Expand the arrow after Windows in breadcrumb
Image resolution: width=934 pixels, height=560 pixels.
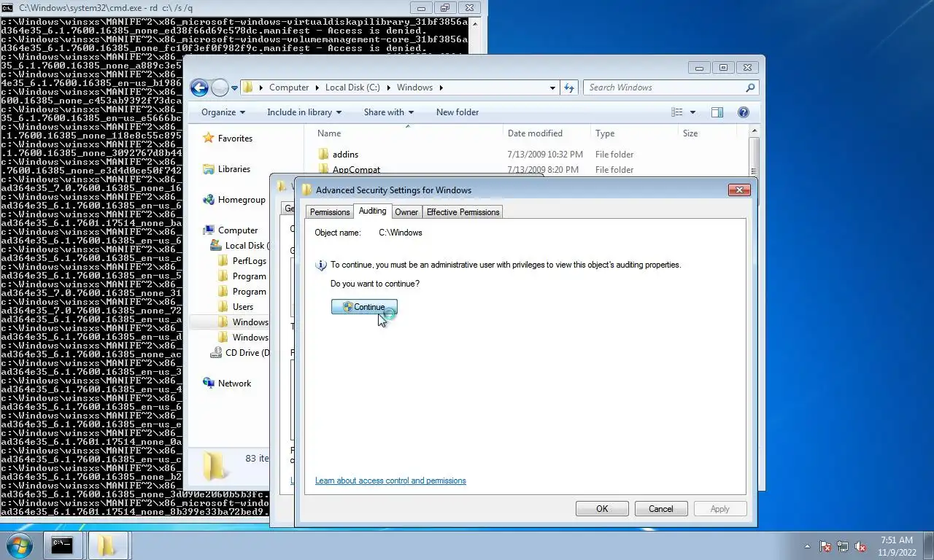tap(441, 87)
